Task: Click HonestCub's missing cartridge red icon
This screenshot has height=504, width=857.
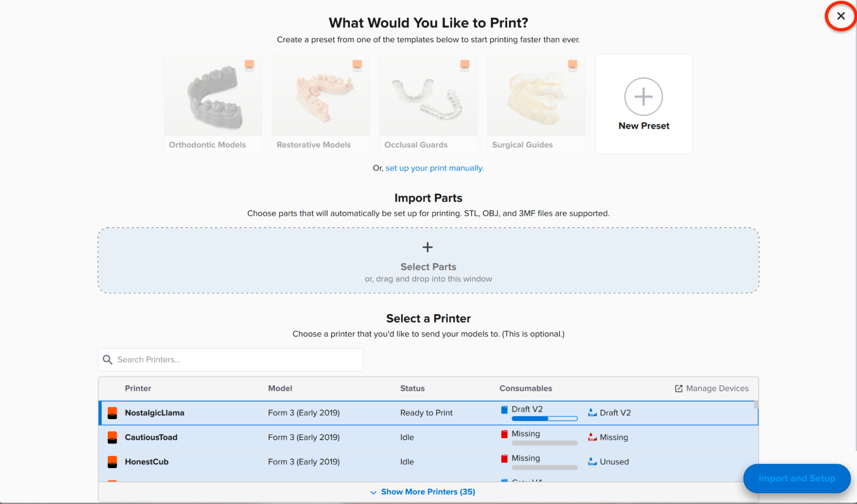Action: 504,458
